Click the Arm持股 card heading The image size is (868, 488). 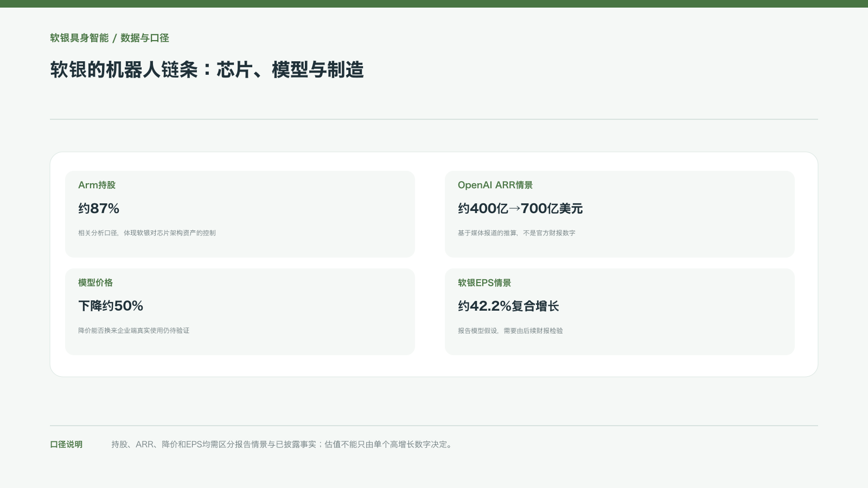(x=97, y=185)
